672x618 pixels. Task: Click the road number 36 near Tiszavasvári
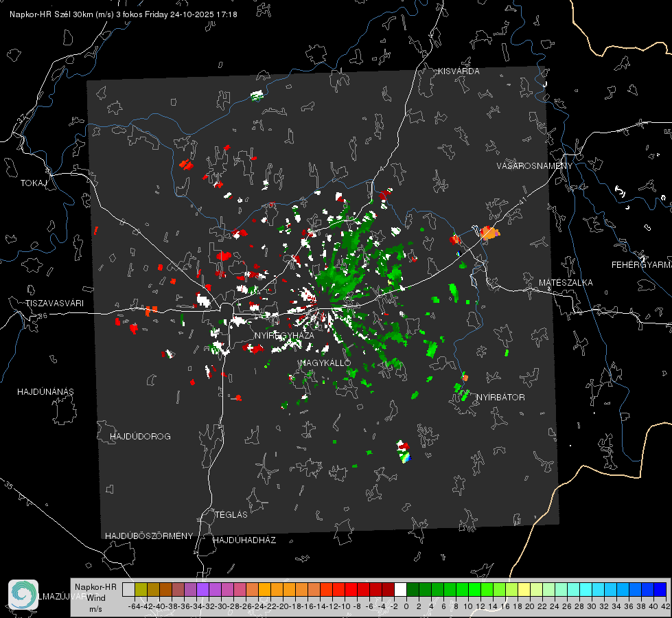coord(43,316)
